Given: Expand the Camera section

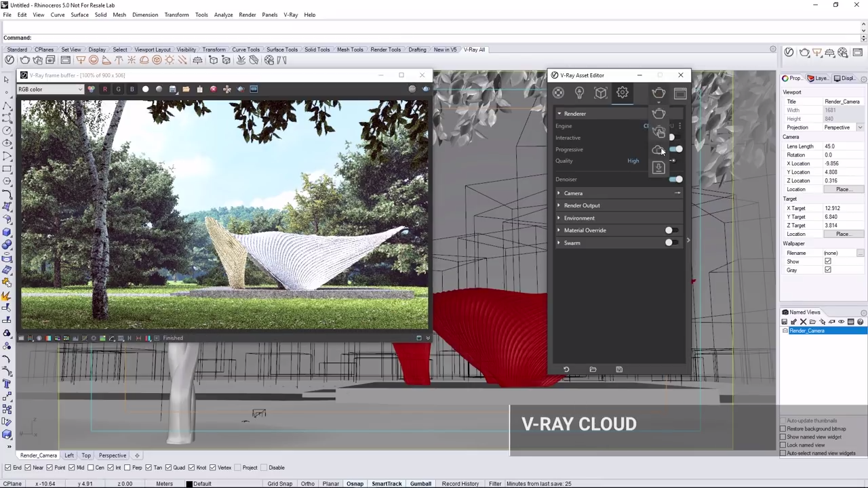Looking at the screenshot, I should (x=559, y=193).
